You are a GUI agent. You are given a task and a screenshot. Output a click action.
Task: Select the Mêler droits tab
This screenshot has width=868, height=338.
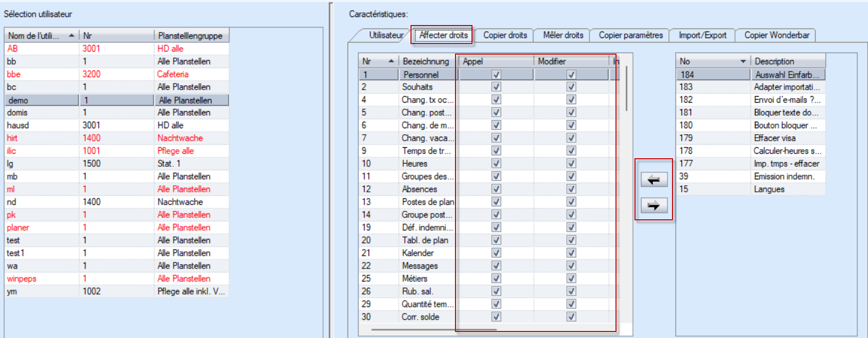(x=563, y=36)
